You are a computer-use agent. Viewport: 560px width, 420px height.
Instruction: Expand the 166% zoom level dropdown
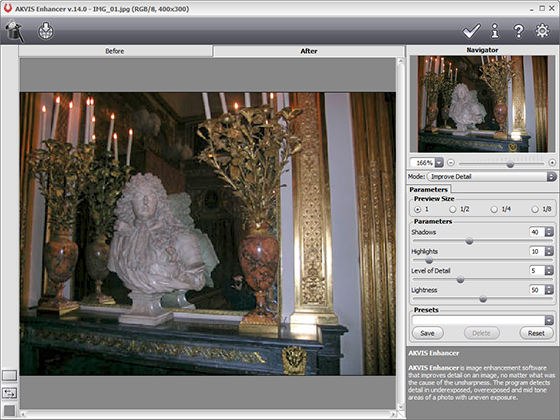click(439, 163)
